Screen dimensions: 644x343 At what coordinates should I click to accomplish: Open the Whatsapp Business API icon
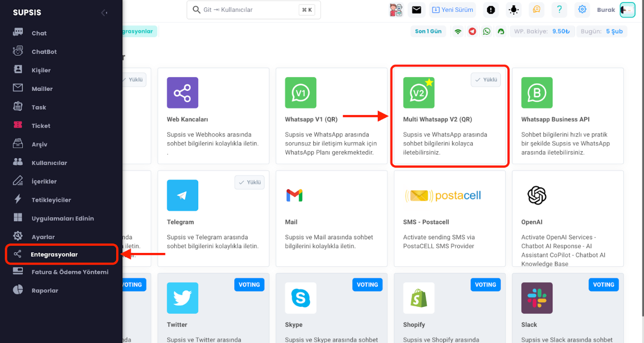tap(537, 92)
